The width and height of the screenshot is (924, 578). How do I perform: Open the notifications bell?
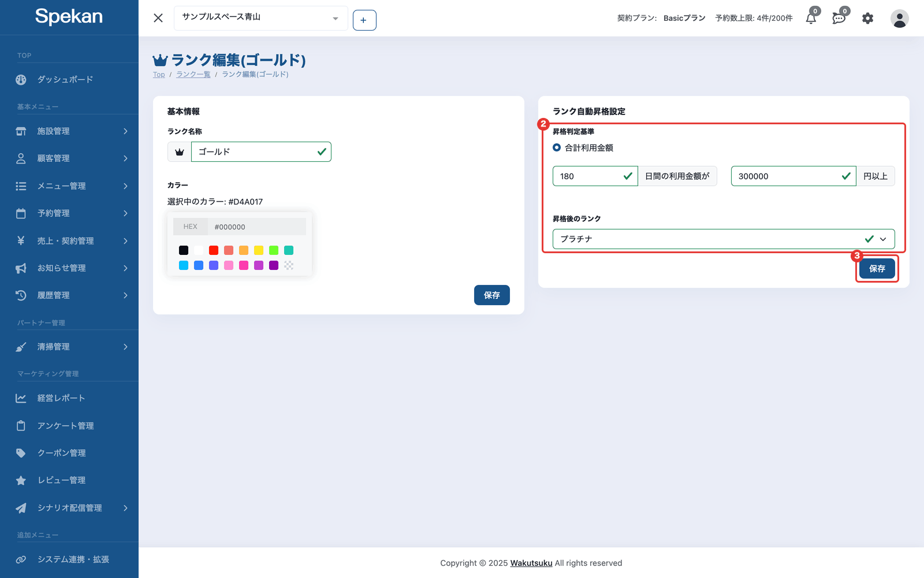click(x=811, y=18)
